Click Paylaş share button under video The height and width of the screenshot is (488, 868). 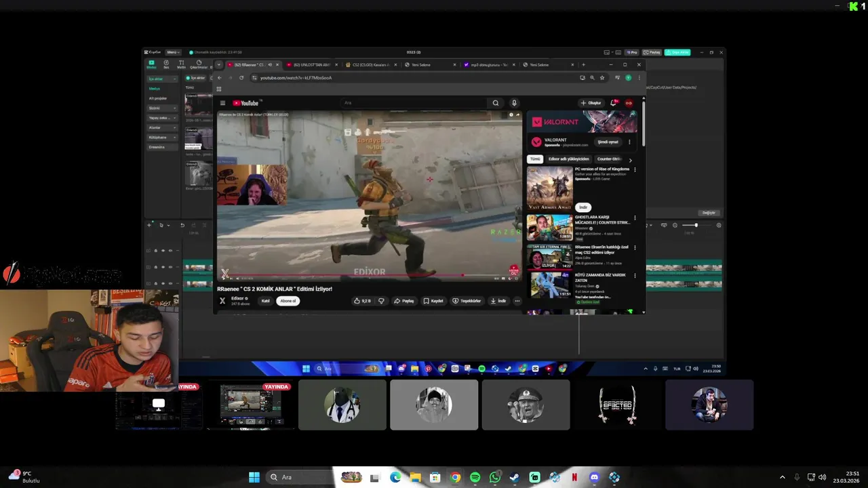click(x=404, y=301)
